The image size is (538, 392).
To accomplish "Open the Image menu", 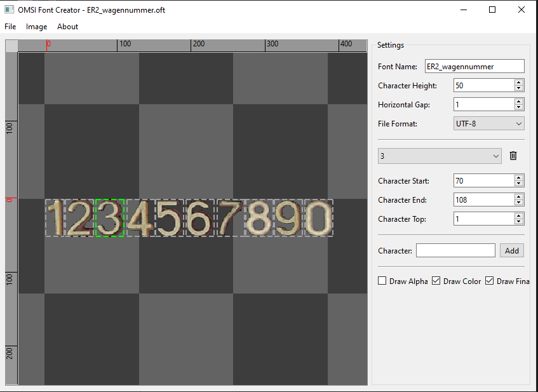I will (36, 27).
